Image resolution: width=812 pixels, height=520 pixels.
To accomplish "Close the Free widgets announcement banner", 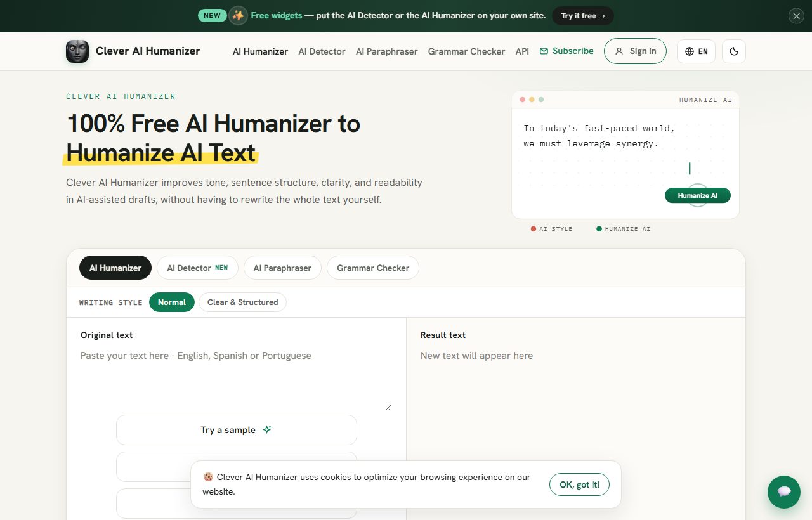I will coord(796,16).
